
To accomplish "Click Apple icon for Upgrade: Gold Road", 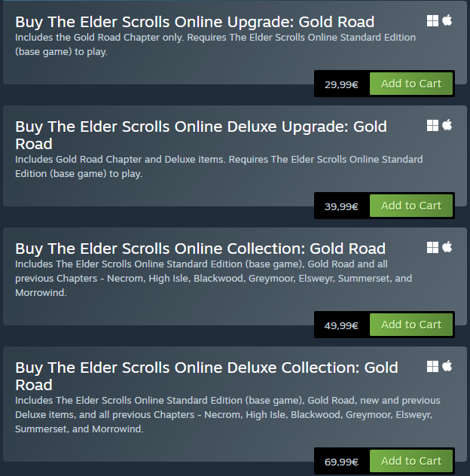I will 447,20.
